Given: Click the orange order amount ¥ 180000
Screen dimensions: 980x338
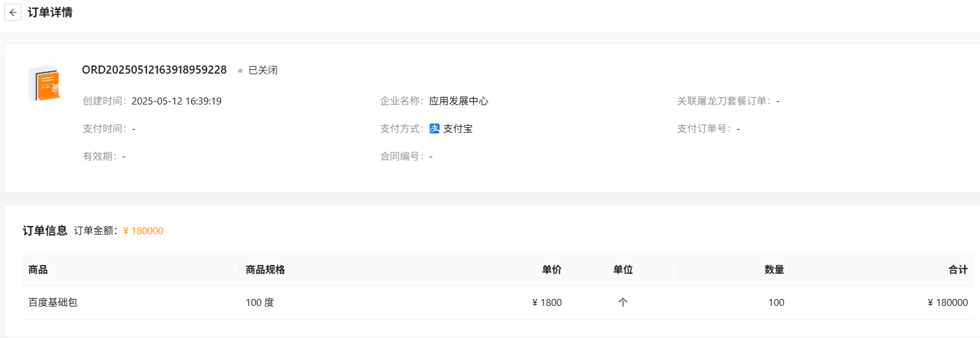Looking at the screenshot, I should click(x=143, y=231).
